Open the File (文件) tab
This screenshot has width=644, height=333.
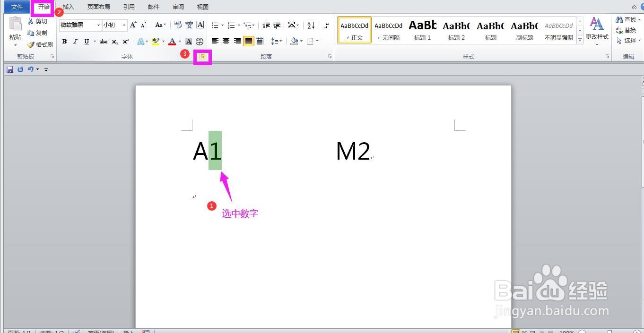[x=17, y=7]
